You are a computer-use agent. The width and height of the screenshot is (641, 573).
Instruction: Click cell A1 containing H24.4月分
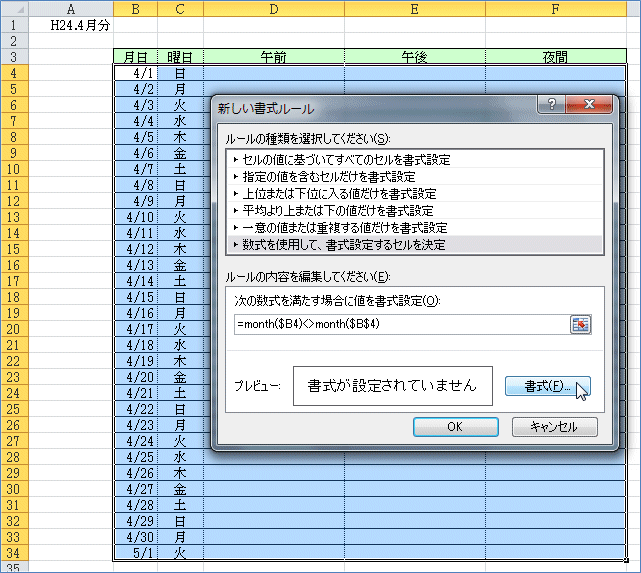coord(71,25)
